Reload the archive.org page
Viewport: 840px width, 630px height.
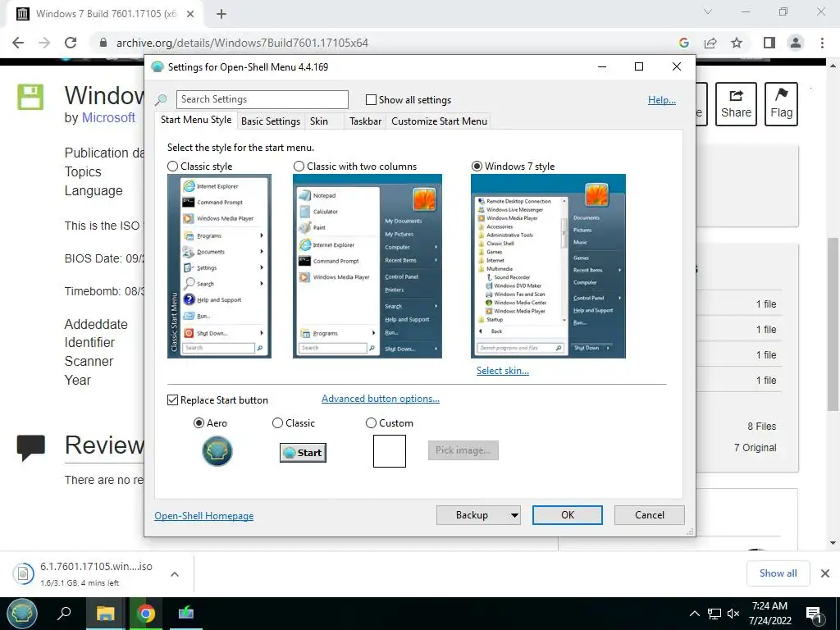click(71, 43)
